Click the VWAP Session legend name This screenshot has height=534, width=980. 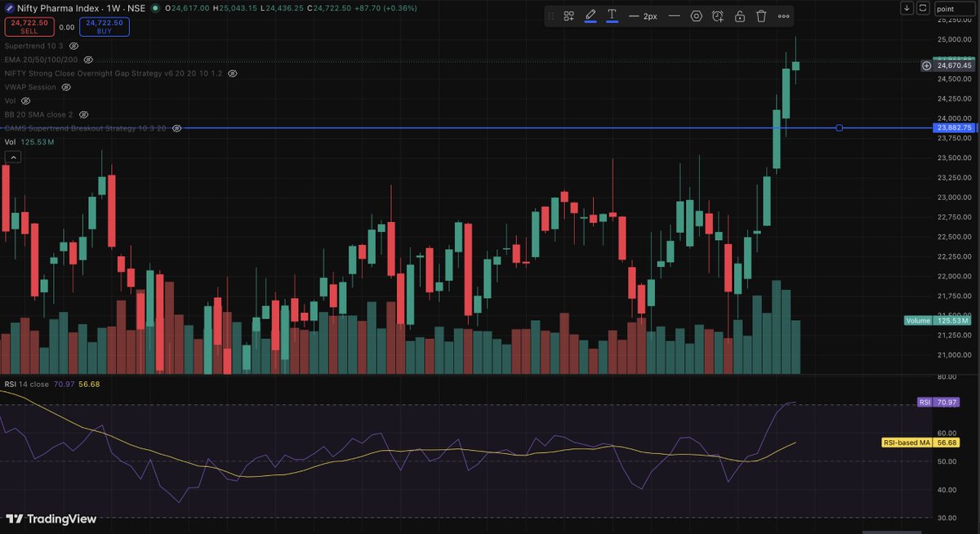(30, 87)
